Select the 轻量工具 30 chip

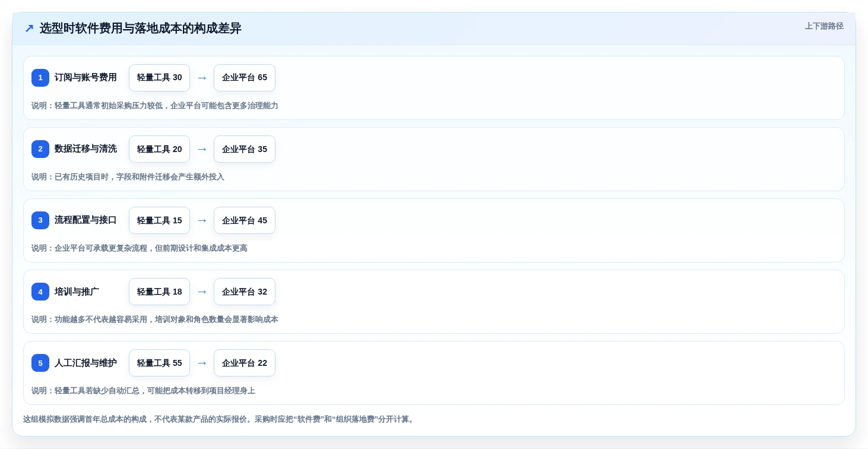click(159, 78)
